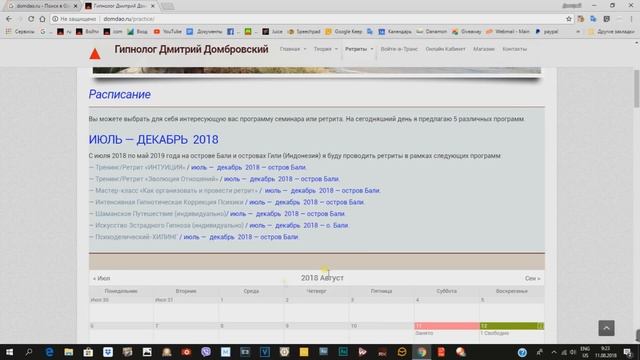Open the taskbar help question mark icon
Screen dimensions: 640x360
[x=522, y=352]
